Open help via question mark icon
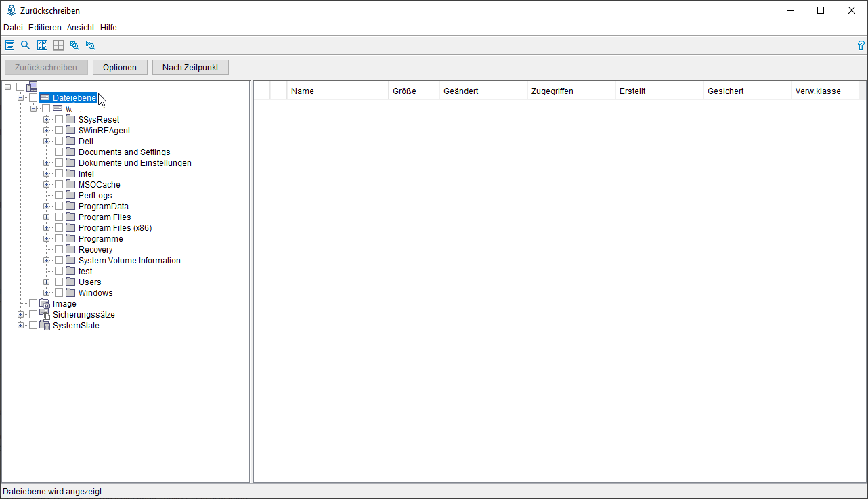This screenshot has height=499, width=868. [x=861, y=45]
